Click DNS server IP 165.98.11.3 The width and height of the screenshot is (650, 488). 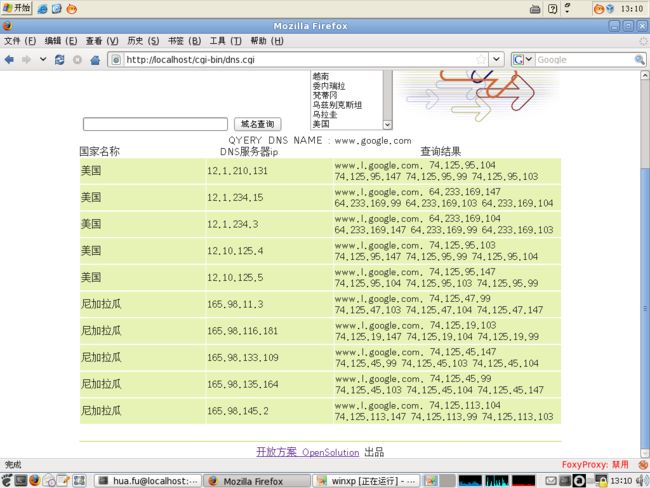235,304
